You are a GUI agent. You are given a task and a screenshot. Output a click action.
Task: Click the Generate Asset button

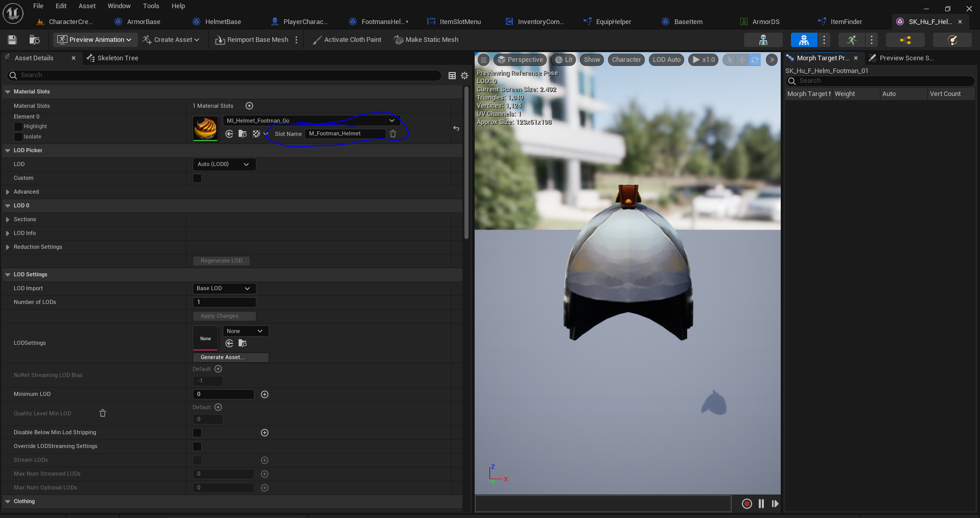click(x=230, y=358)
